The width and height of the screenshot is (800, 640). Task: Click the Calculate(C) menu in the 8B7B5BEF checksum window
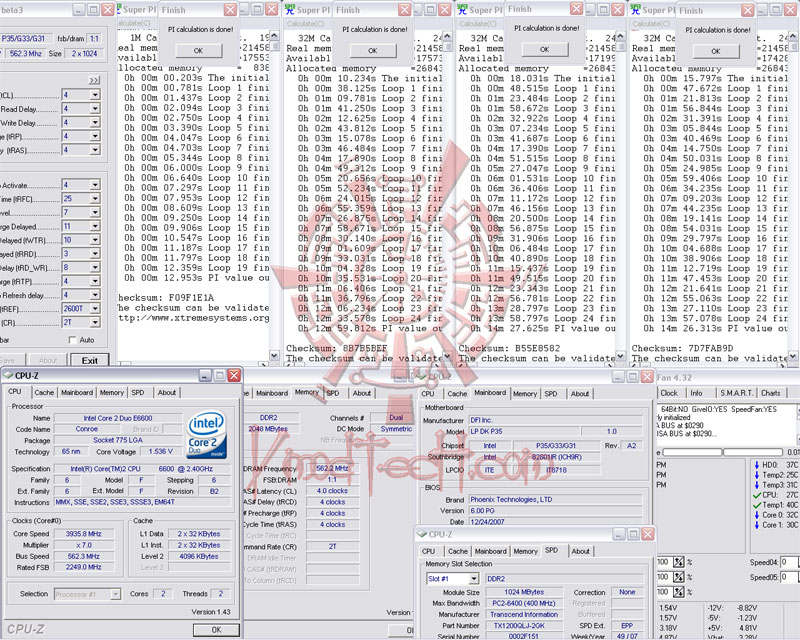click(x=305, y=23)
